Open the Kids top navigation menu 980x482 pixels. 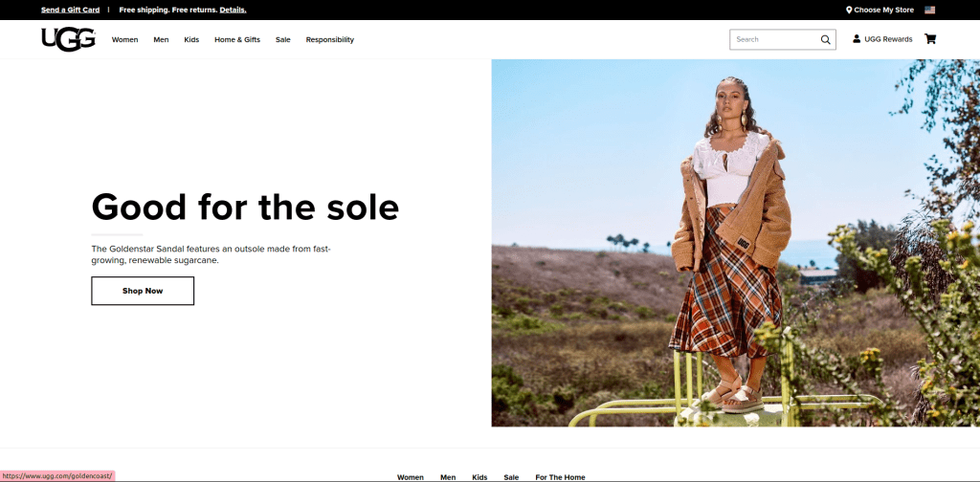[x=191, y=39]
